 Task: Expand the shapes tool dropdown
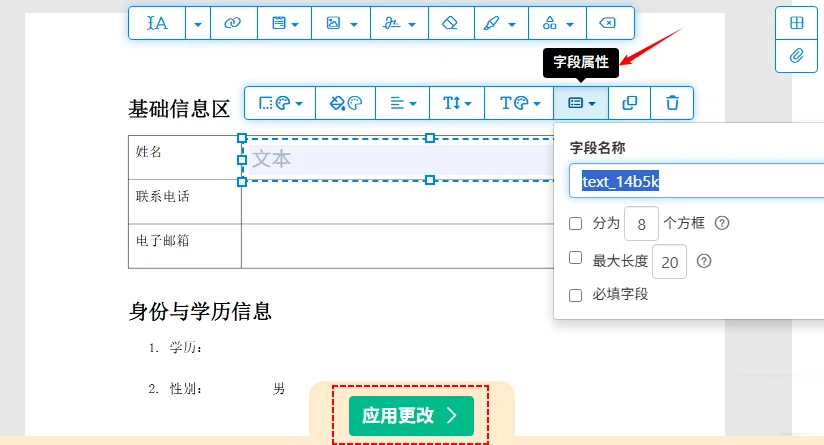pyautogui.click(x=570, y=24)
